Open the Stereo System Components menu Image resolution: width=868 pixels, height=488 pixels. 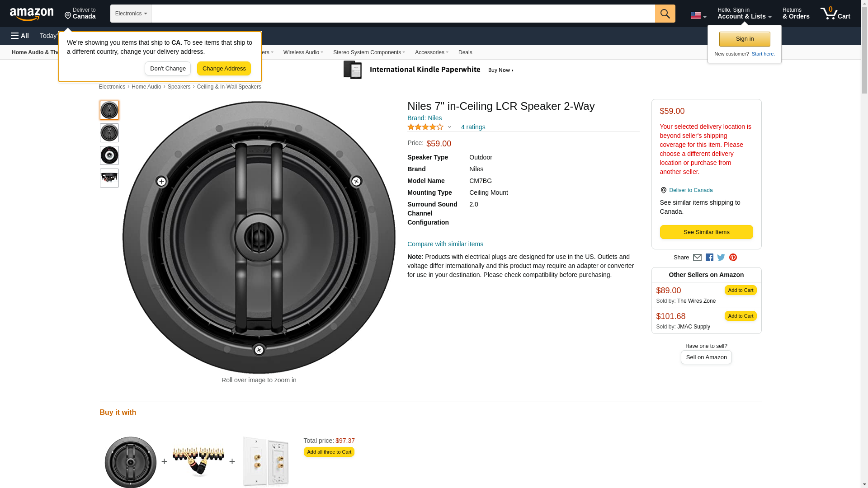click(369, 52)
